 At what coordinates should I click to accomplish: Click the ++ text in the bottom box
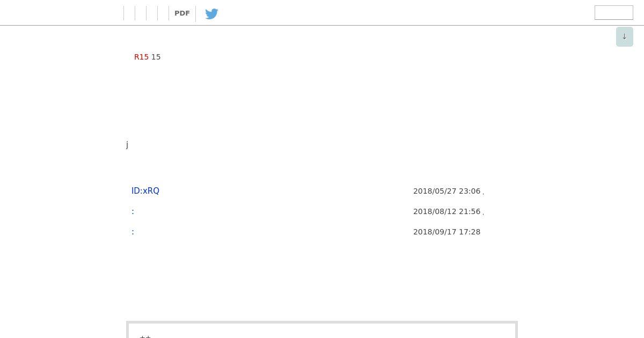145,337
